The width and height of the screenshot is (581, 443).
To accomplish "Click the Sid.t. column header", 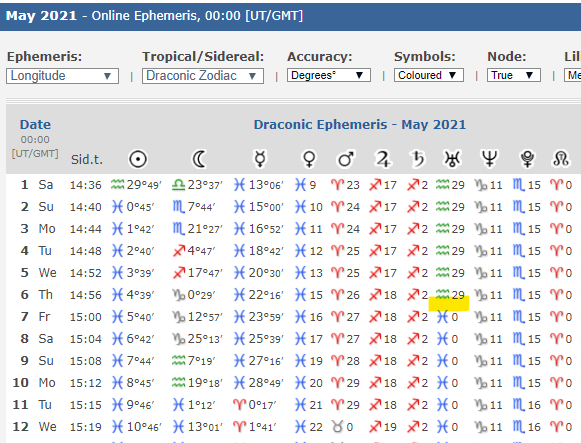I will pos(87,160).
